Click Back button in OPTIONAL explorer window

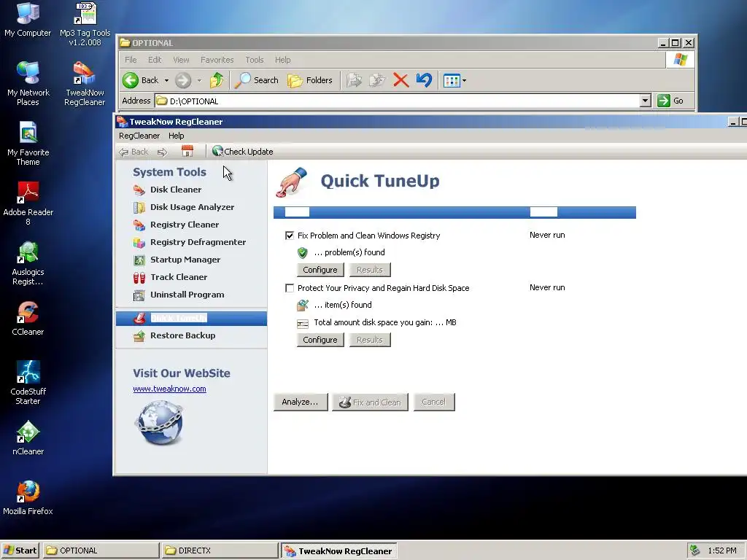pyautogui.click(x=141, y=80)
